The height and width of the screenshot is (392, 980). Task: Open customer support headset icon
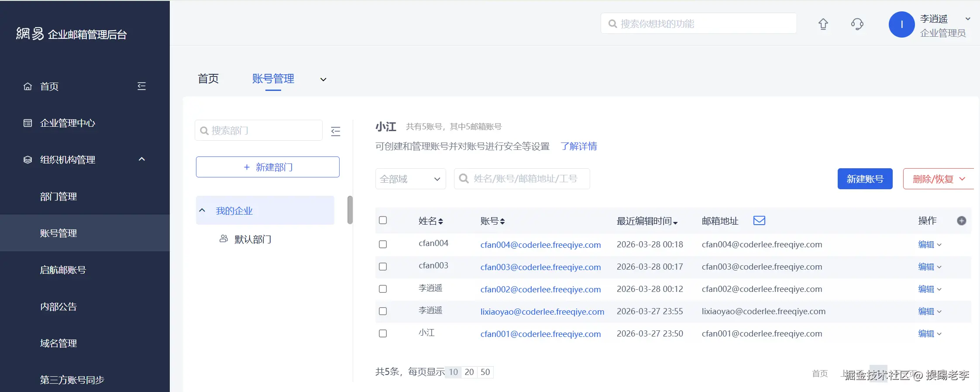click(x=857, y=24)
